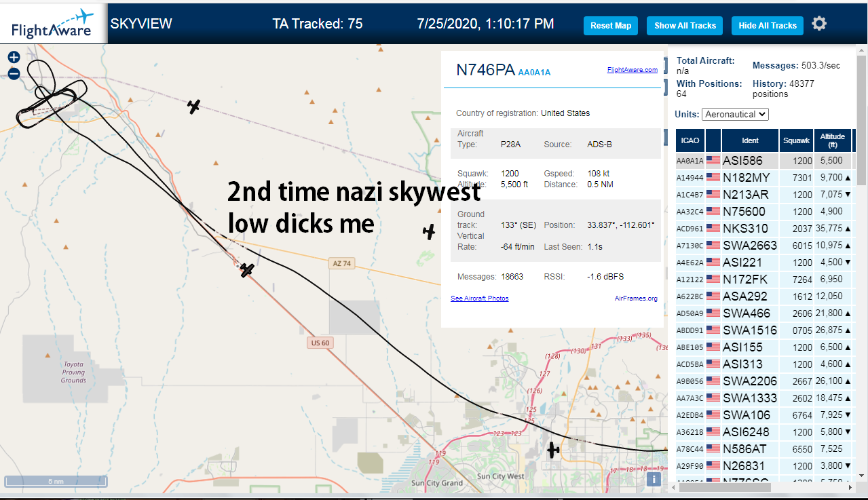This screenshot has width=868, height=500.
Task: Click the US flag in the NKS310 row
Action: pyautogui.click(x=713, y=229)
